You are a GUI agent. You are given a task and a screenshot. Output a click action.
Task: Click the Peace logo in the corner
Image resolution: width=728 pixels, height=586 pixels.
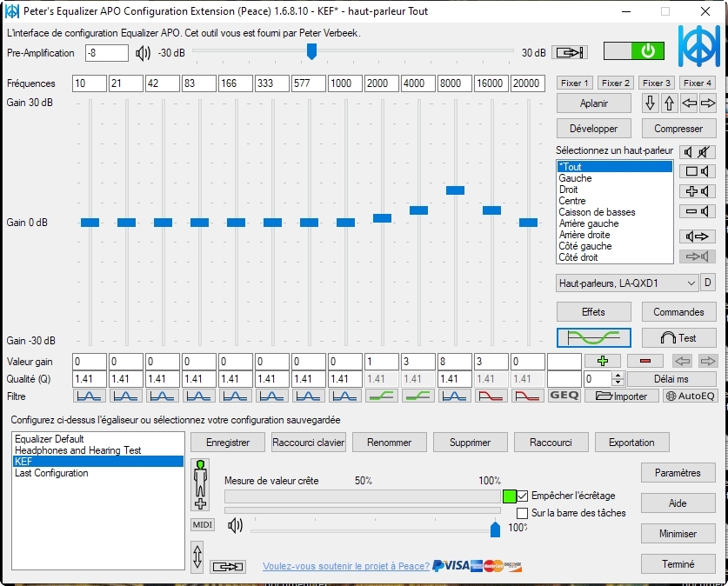(x=698, y=46)
